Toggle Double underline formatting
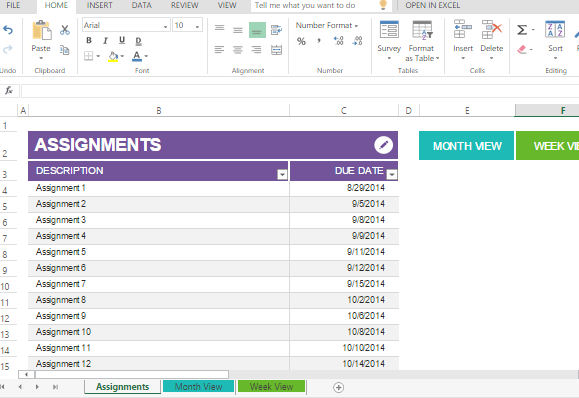The width and height of the screenshot is (579, 398). (x=138, y=41)
